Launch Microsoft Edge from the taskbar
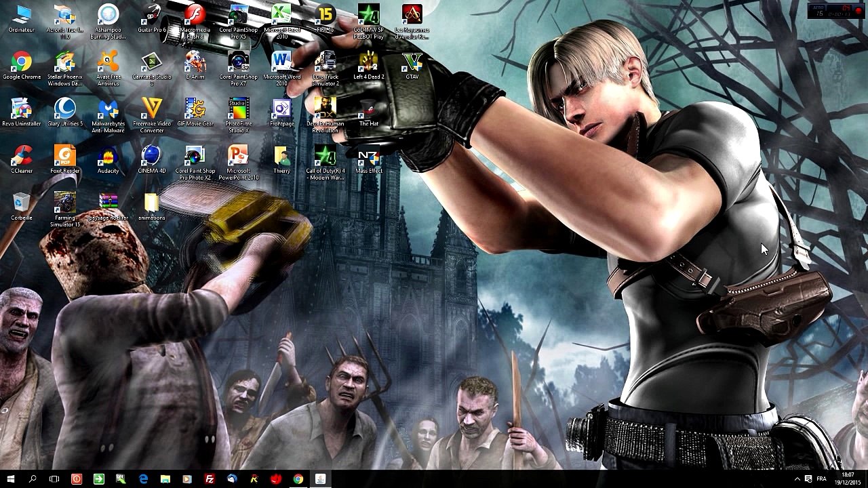The height and width of the screenshot is (488, 868). pyautogui.click(x=143, y=479)
